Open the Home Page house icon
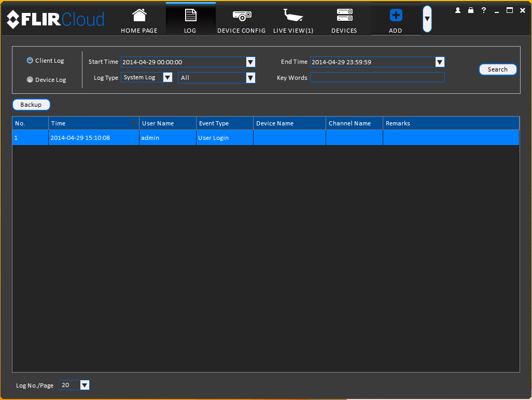Image resolution: width=532 pixels, height=400 pixels. 139,16
